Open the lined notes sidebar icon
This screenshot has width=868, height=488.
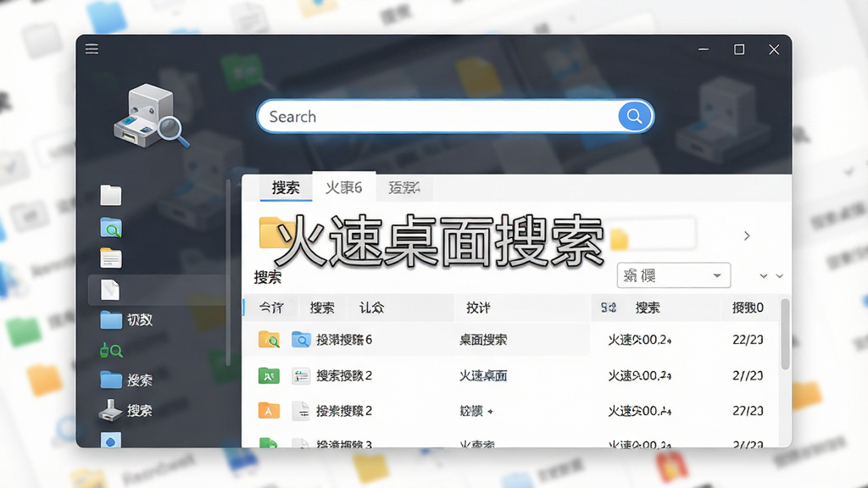[x=111, y=258]
